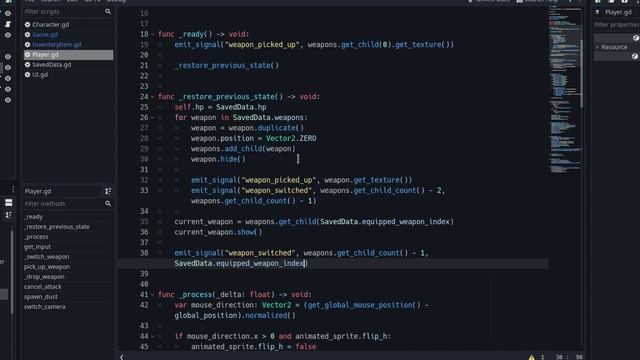
Task: Jump to the _restore_previous_state method
Action: click(57, 227)
